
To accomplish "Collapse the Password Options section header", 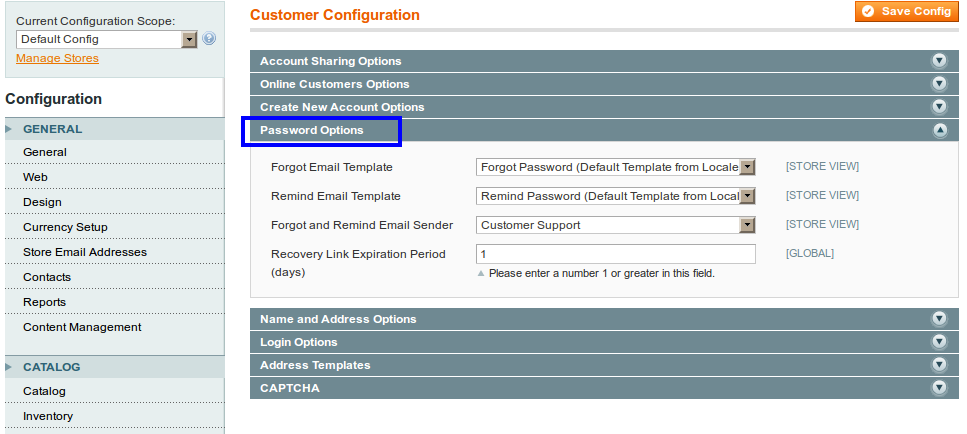I will [312, 130].
